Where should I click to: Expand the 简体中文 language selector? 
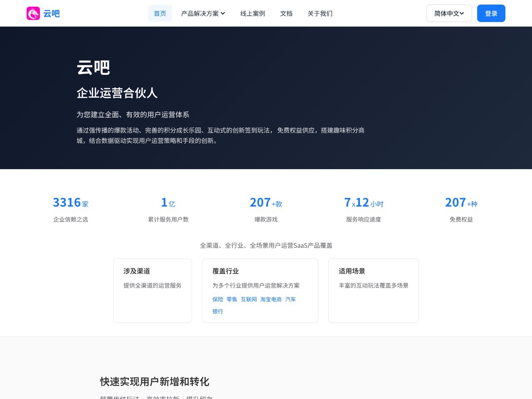click(x=449, y=13)
